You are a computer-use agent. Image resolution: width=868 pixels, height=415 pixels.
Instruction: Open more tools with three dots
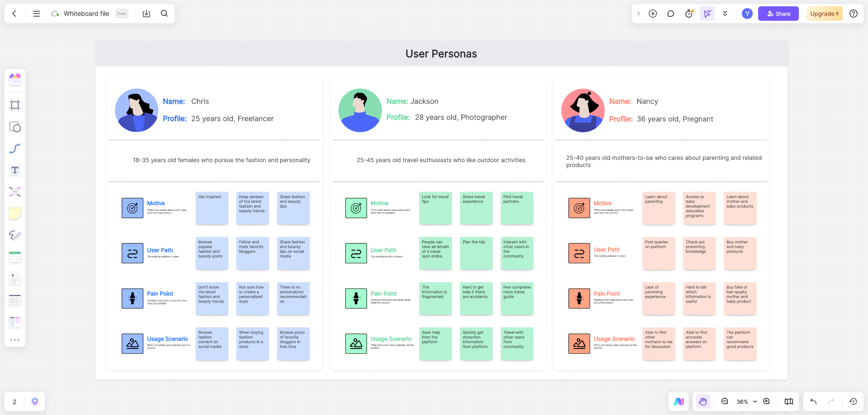pos(15,340)
